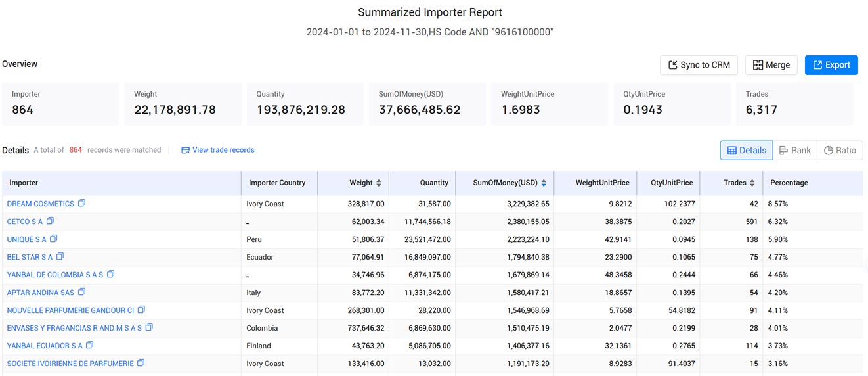Image resolution: width=868 pixels, height=376 pixels.
Task: Sort by SumOfMoney(USD) column arrows
Action: click(x=544, y=183)
